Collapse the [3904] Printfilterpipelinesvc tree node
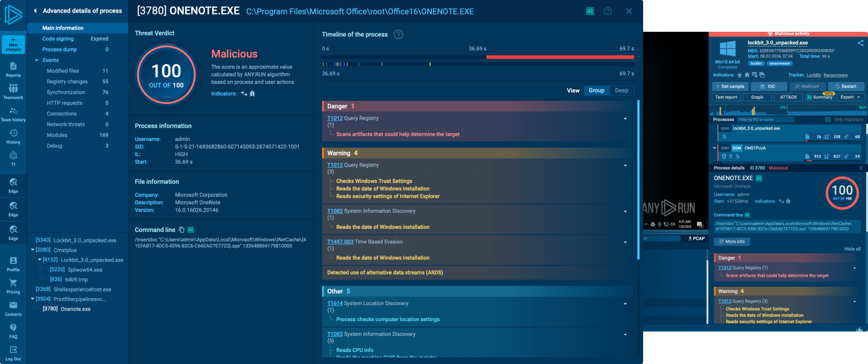This screenshot has width=868, height=364. [32, 299]
